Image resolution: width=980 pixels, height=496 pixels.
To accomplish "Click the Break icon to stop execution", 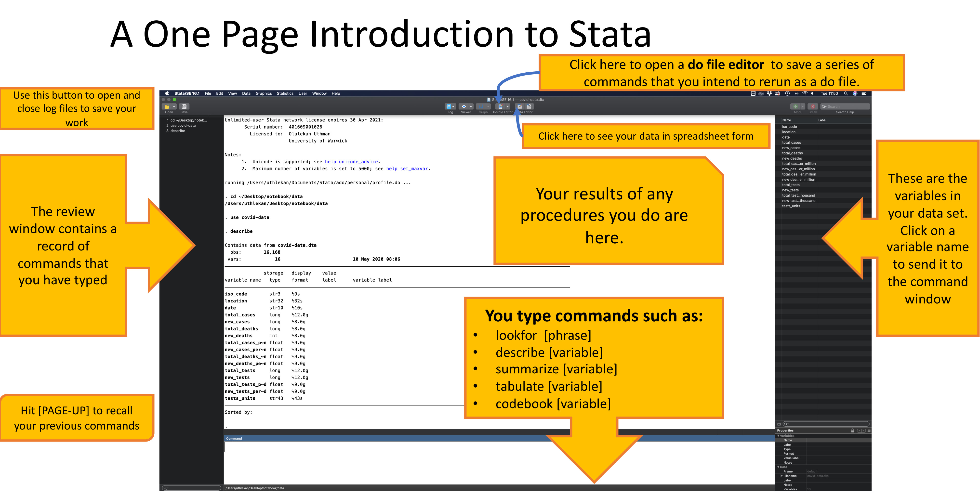I will tap(813, 107).
